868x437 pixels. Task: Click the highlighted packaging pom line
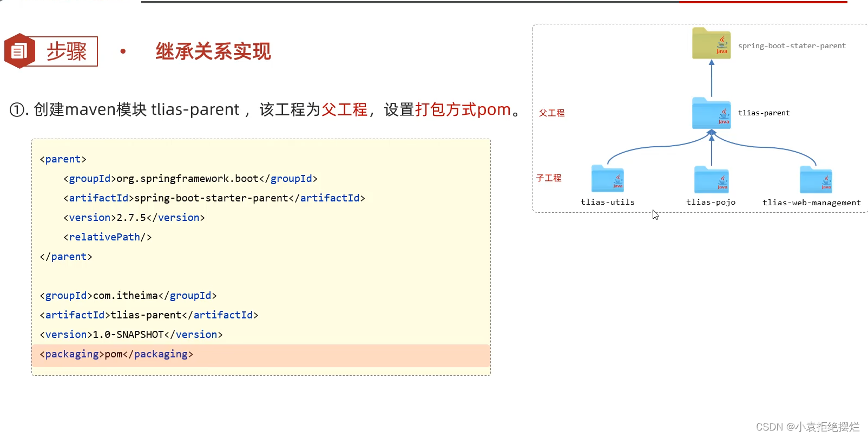pyautogui.click(x=261, y=355)
